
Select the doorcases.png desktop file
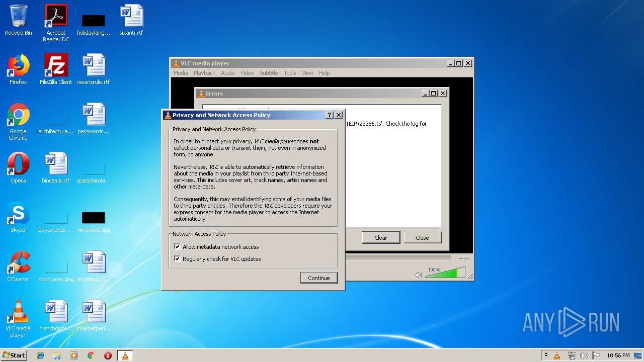[x=56, y=270]
